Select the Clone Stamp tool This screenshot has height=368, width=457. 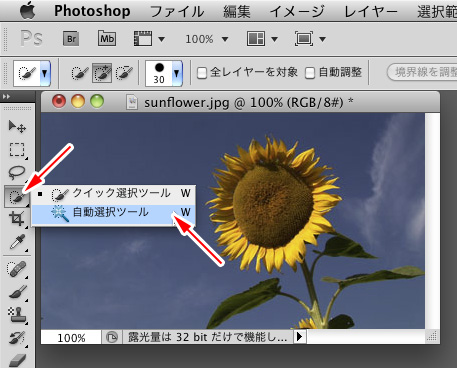coord(17,315)
